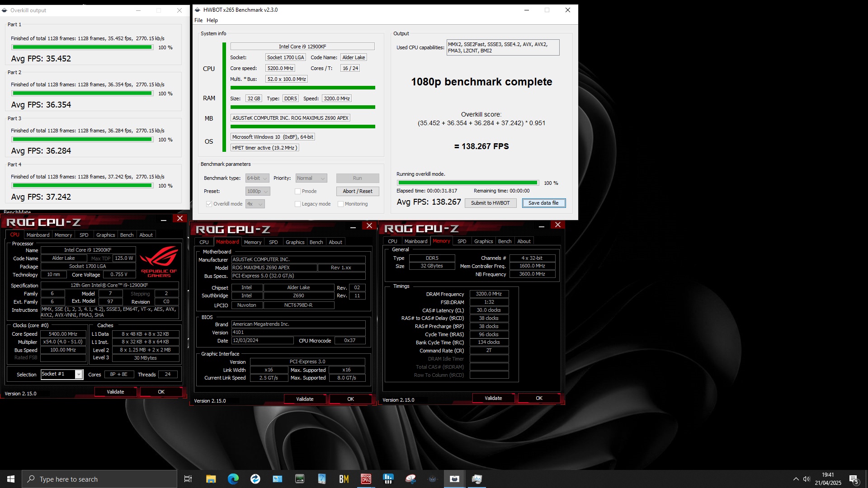The height and width of the screenshot is (488, 868).
Task: Open the blue circular-arrows app in taskbar
Action: click(255, 479)
